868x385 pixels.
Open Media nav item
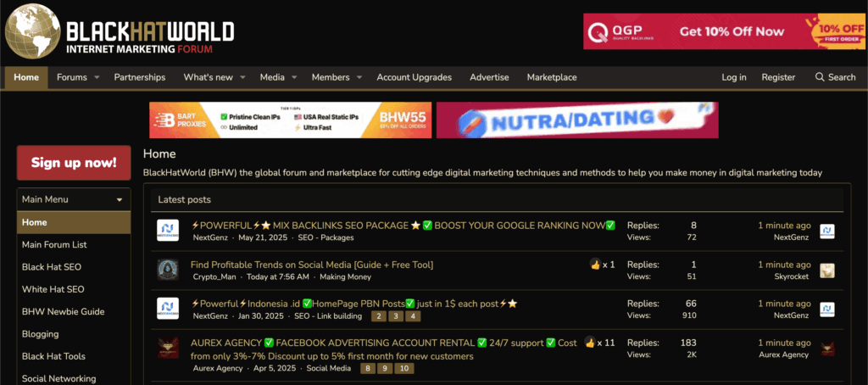click(272, 77)
